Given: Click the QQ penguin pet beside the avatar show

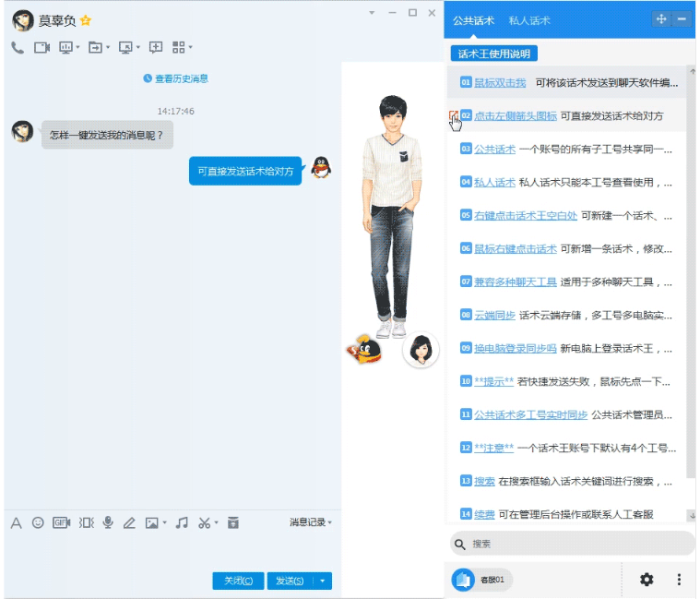Looking at the screenshot, I should [x=364, y=349].
